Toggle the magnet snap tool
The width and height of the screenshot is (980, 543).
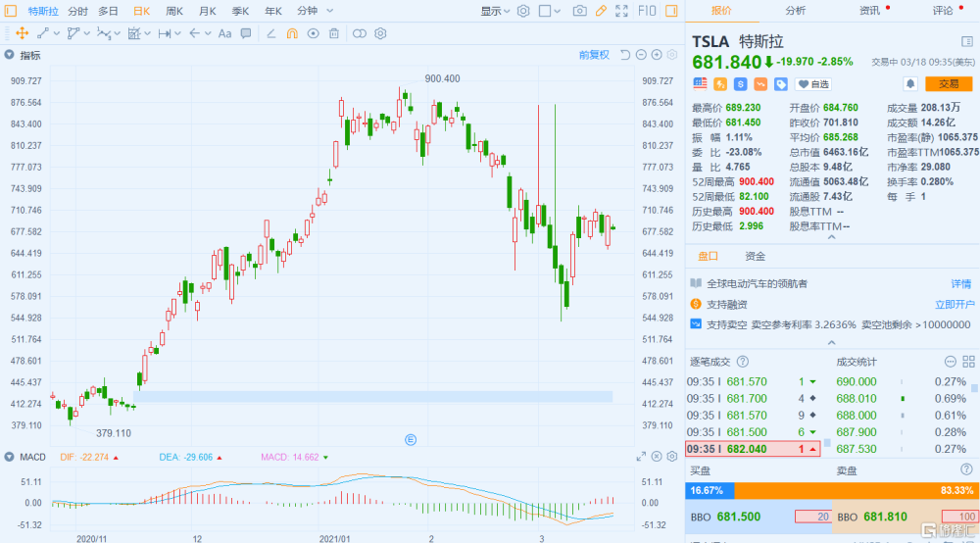tap(292, 33)
